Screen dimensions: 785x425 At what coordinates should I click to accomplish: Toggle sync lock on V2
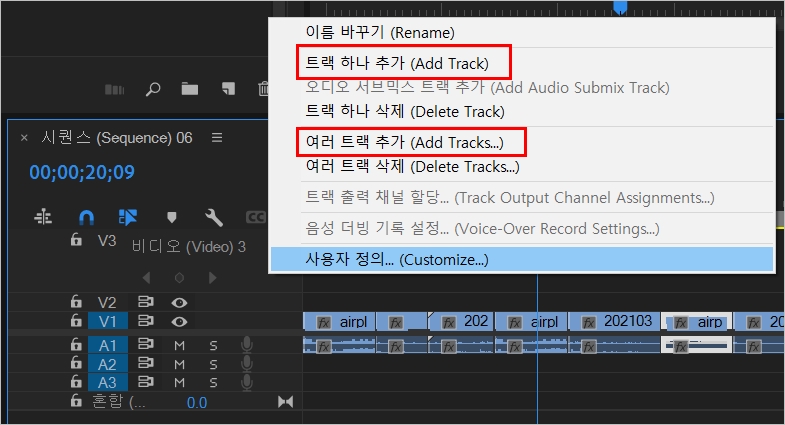click(x=145, y=302)
